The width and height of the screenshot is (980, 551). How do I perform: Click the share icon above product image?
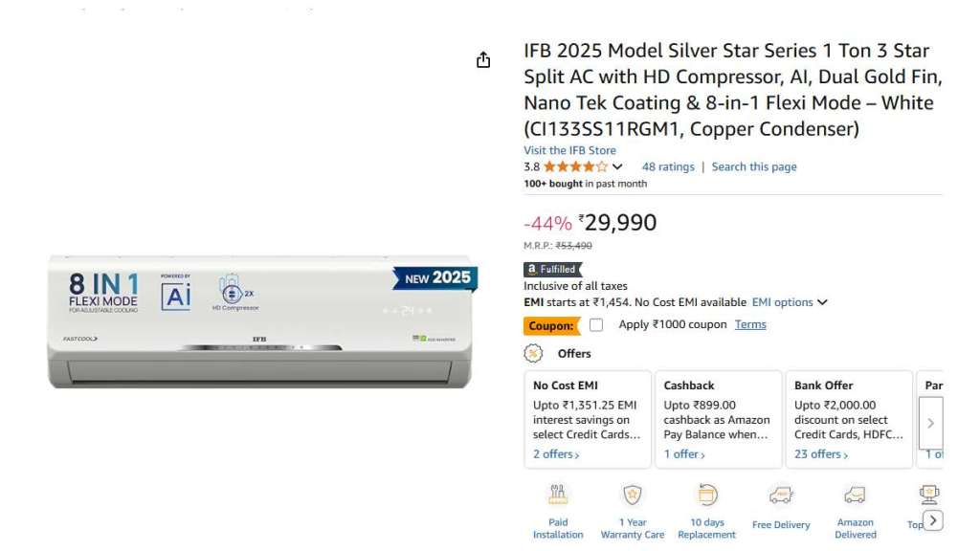483,60
